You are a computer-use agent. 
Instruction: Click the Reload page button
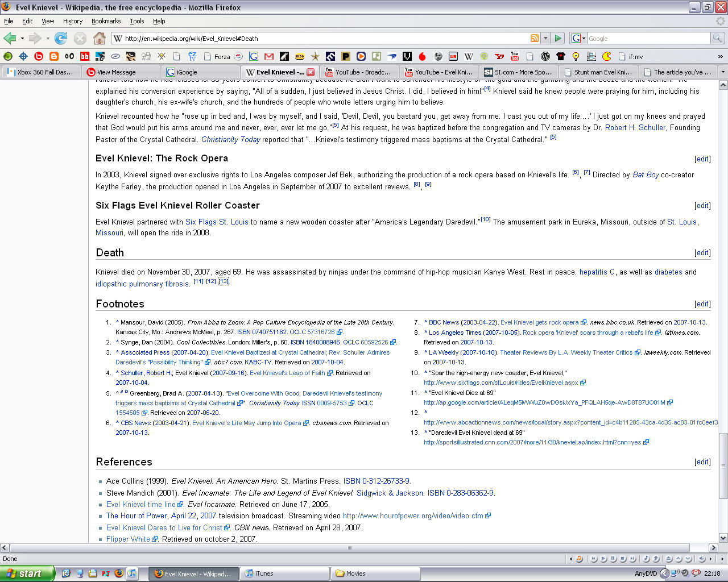pyautogui.click(x=61, y=38)
